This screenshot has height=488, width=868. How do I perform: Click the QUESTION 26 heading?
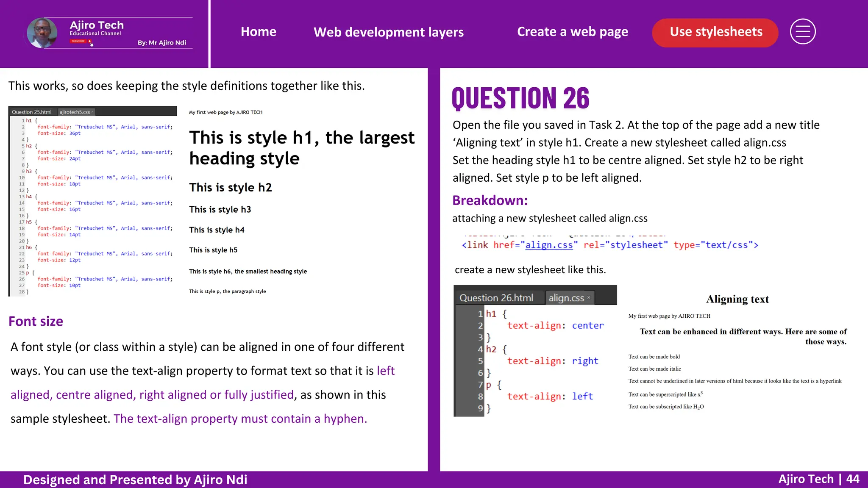pyautogui.click(x=520, y=98)
